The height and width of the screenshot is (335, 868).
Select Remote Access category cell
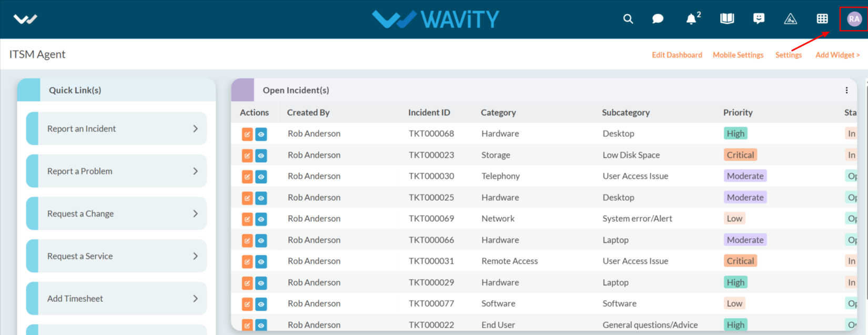[510, 261]
